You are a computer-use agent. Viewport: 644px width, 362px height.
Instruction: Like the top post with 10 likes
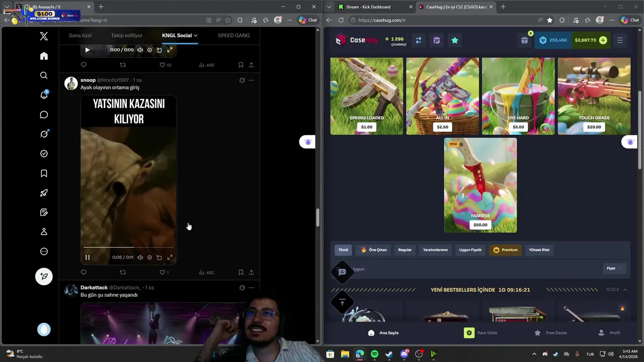click(165, 65)
